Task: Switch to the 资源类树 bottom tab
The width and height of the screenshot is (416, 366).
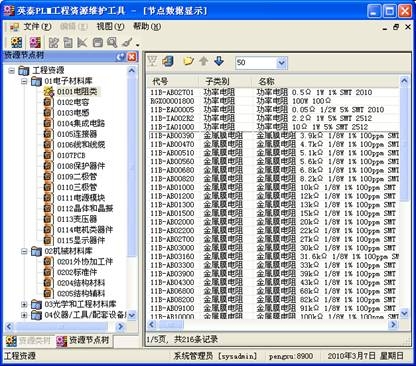Action: (29, 341)
